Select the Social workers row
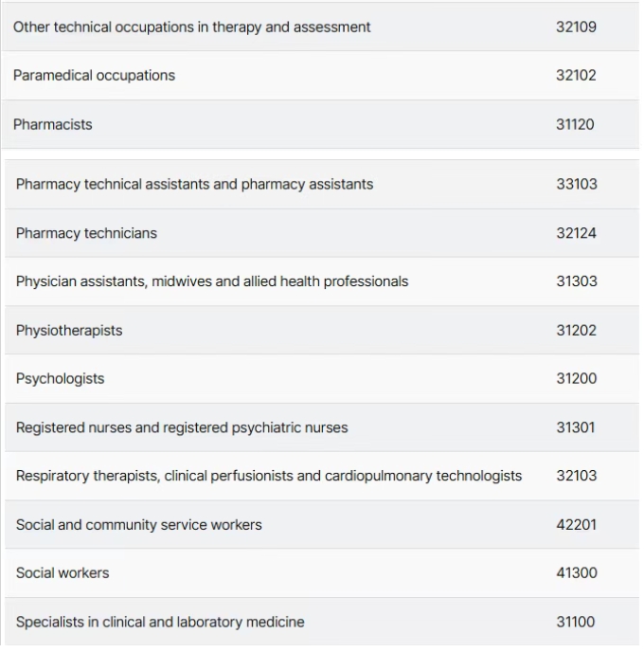 pyautogui.click(x=322, y=573)
